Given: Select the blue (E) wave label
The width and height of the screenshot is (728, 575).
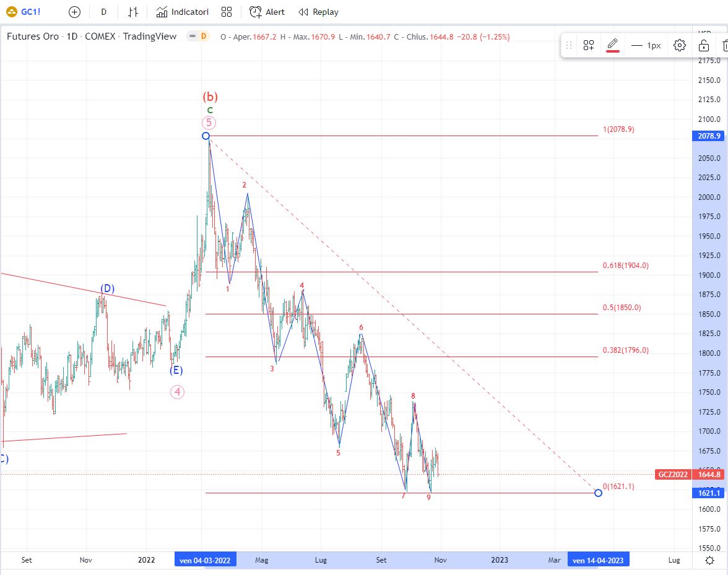Looking at the screenshot, I should tap(176, 370).
